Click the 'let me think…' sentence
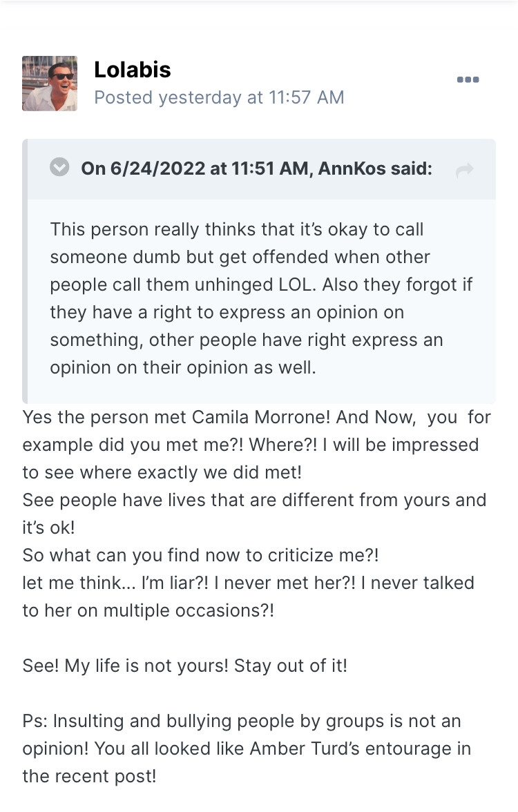Screen dimensions: 518x812 pyautogui.click(x=249, y=583)
